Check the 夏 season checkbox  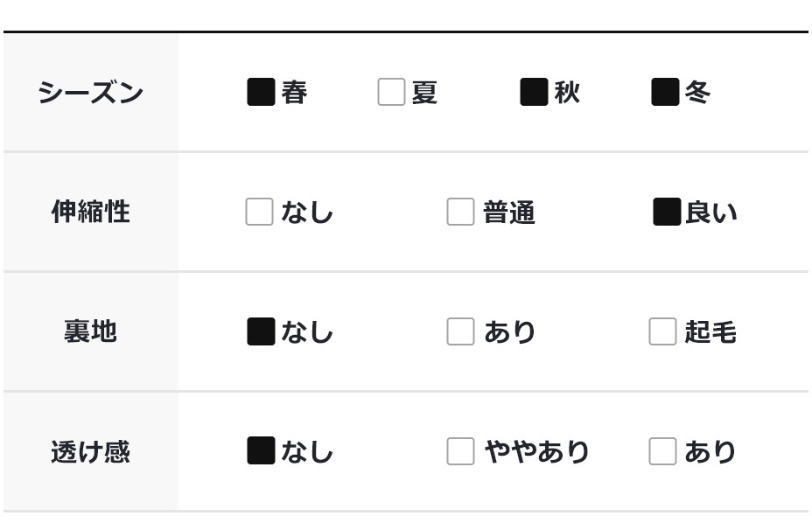[391, 92]
